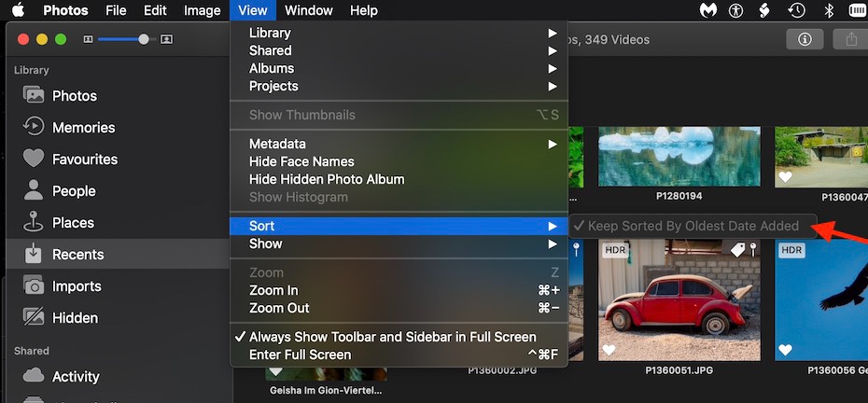This screenshot has height=403, width=868.
Task: Click HDR badge on red car photo
Action: (x=615, y=250)
